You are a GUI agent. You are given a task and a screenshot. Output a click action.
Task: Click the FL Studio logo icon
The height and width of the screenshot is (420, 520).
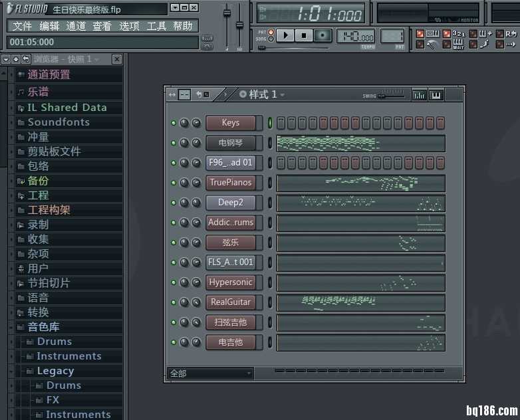tap(10, 8)
